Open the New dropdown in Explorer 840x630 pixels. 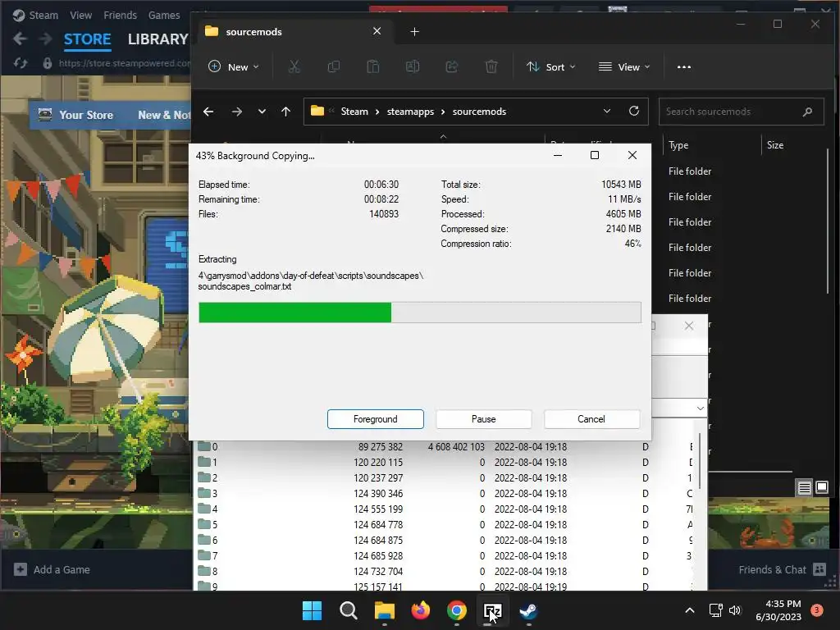234,67
